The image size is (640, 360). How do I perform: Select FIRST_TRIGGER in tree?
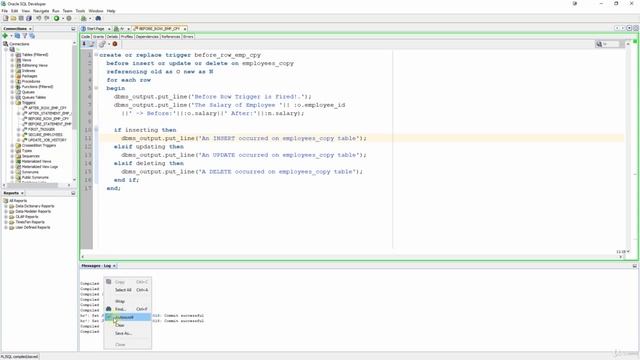(41, 129)
